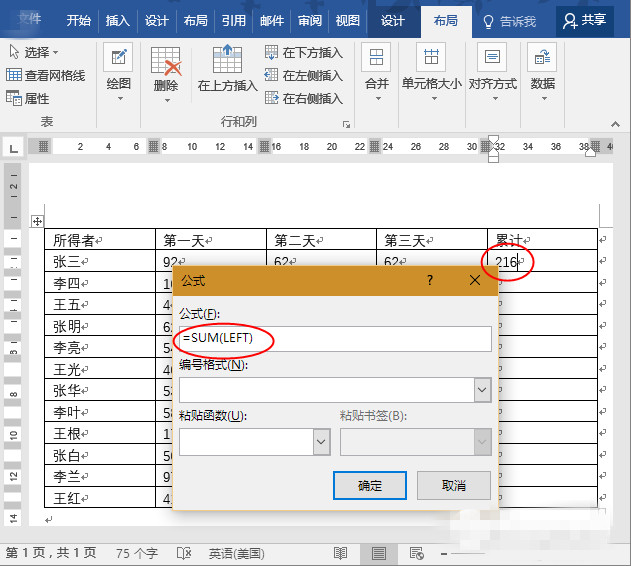Click the OK button in Formula dialog
Viewport: 631px width, 566px height.
370,485
